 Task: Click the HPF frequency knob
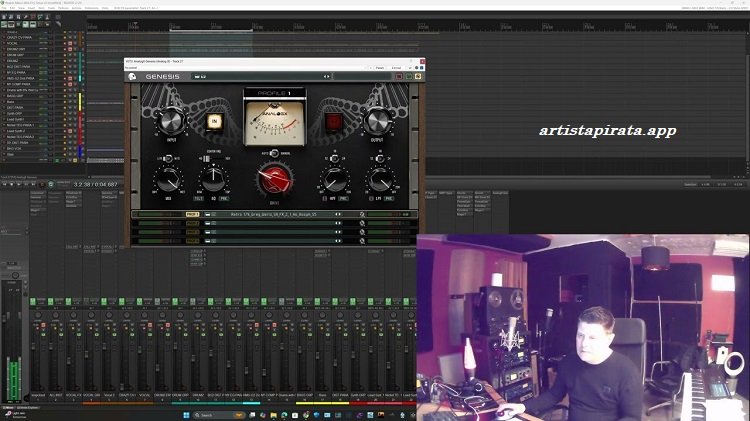[334, 180]
